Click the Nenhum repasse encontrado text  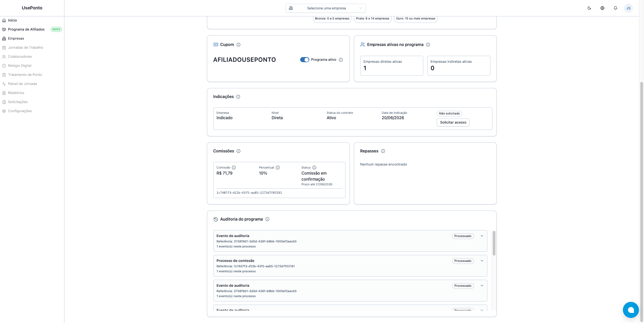tap(383, 164)
